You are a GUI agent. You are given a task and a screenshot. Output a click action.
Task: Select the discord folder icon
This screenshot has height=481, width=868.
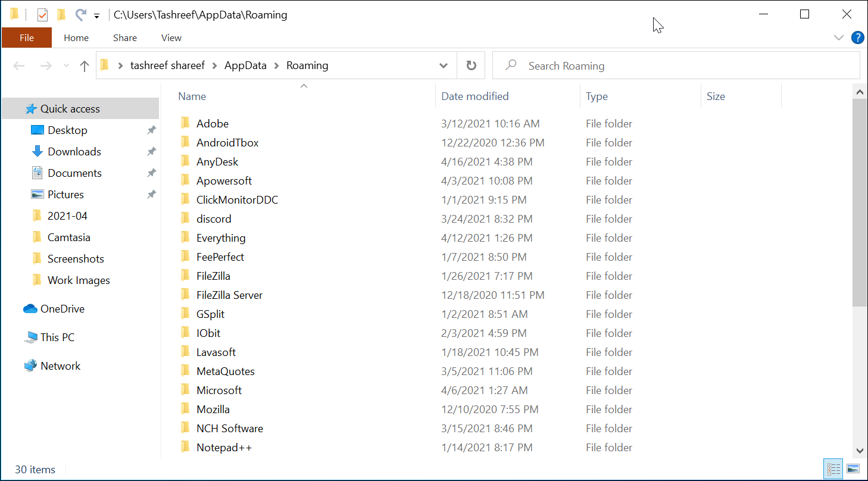[185, 218]
